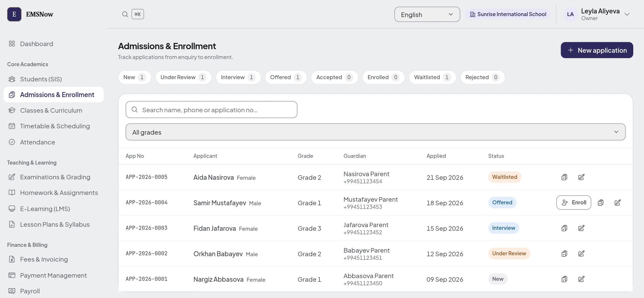This screenshot has height=298, width=644.
Task: Click the search magnifier icon in header
Action: click(125, 14)
